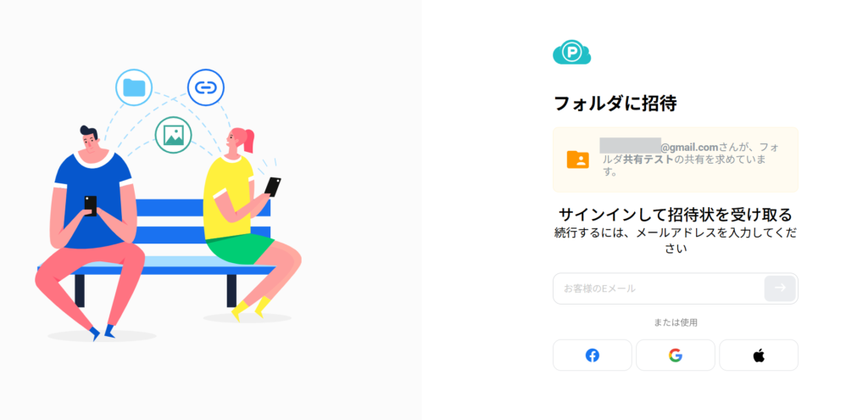Viewport: 868px width, 420px height.
Task: Sign in with the Apple icon button
Action: coord(759,356)
